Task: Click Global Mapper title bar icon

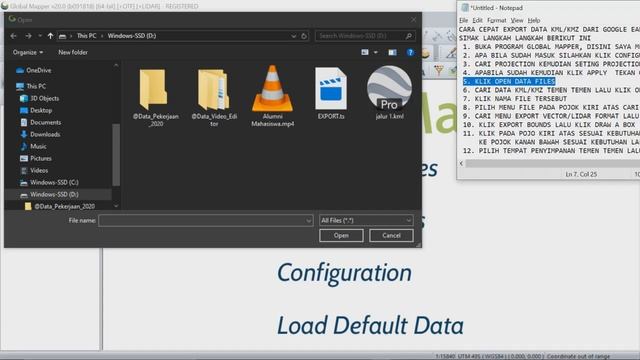Action: (x=4, y=6)
